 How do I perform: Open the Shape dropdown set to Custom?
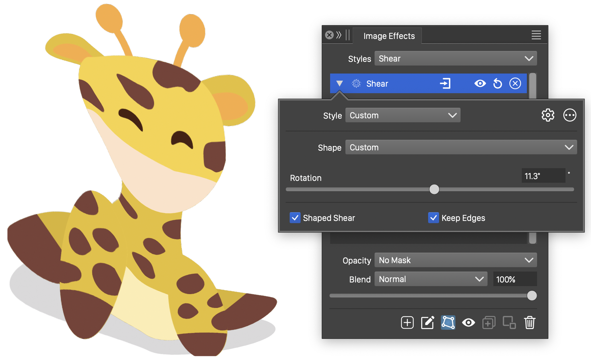coord(461,147)
